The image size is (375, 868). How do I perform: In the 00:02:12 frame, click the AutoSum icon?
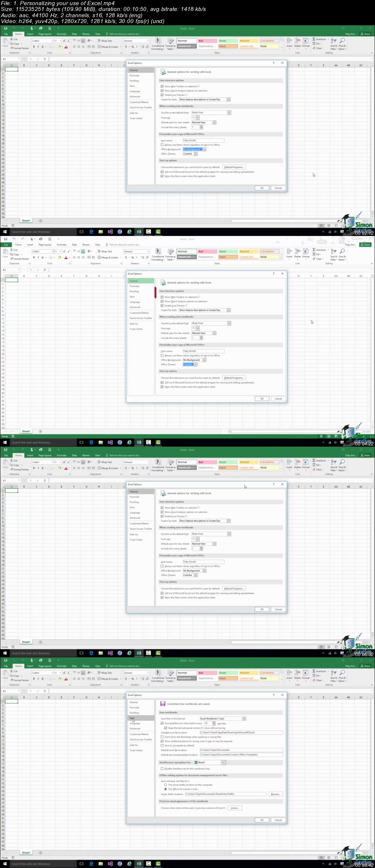(314, 39)
